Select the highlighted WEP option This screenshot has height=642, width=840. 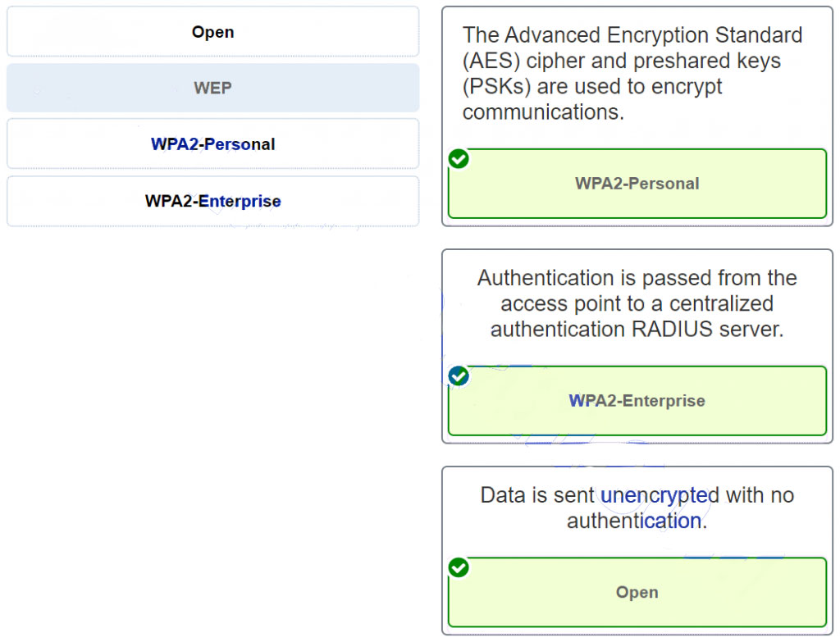(212, 88)
